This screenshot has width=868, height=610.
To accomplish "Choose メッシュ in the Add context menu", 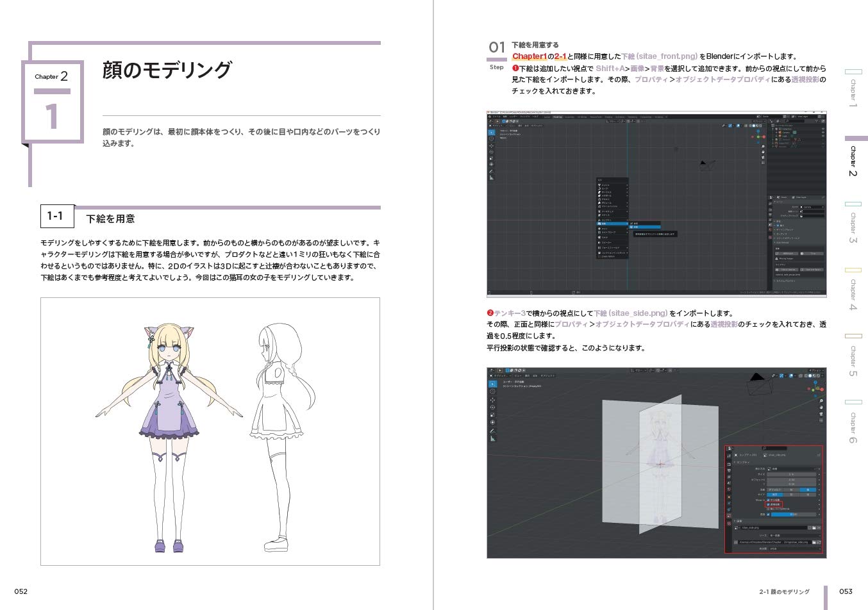I will click(612, 185).
